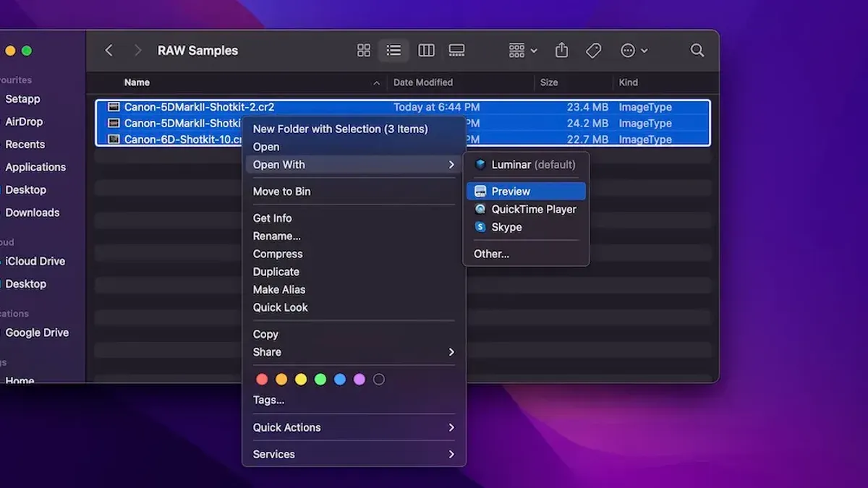Image resolution: width=868 pixels, height=488 pixels.
Task: Choose Move to Bin
Action: [281, 192]
